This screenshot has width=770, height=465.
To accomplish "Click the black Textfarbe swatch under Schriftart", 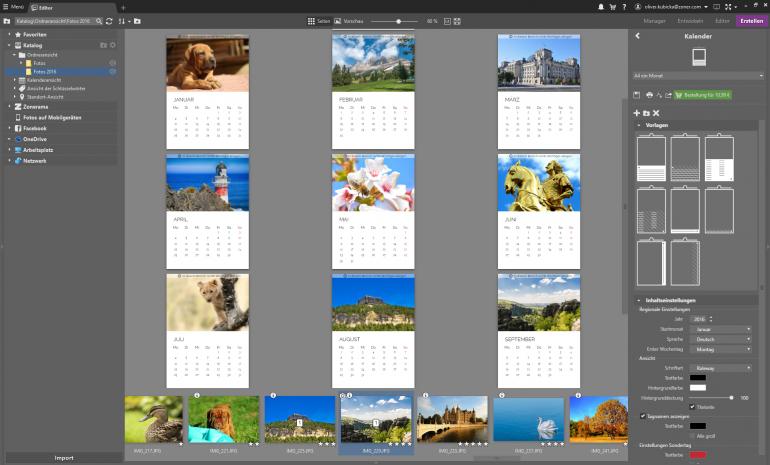I will (697, 378).
